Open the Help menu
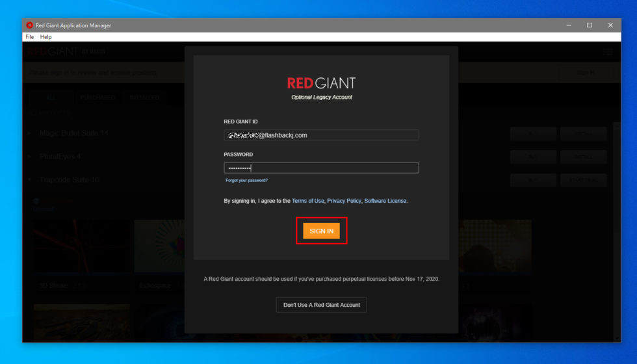This screenshot has height=364, width=637. pos(46,37)
